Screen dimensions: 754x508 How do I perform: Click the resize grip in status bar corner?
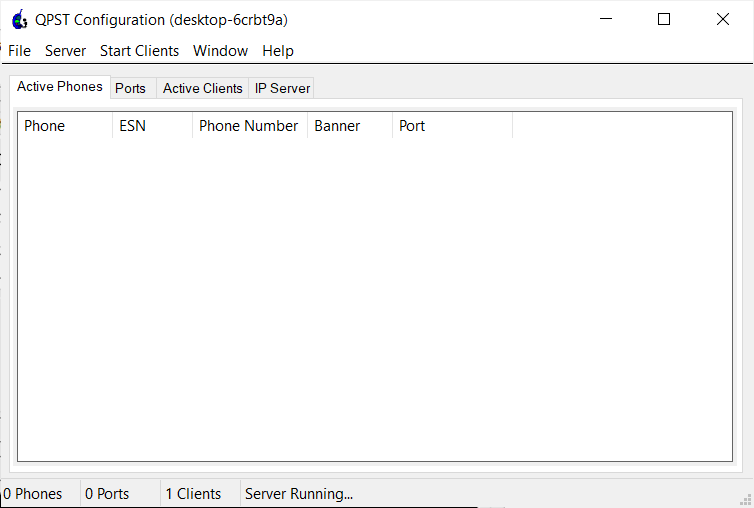pos(745,498)
